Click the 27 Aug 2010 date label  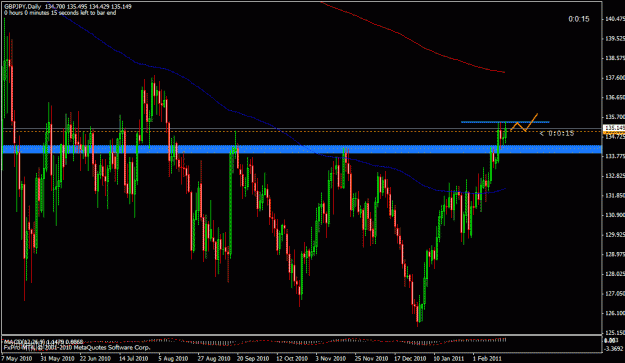tap(214, 359)
